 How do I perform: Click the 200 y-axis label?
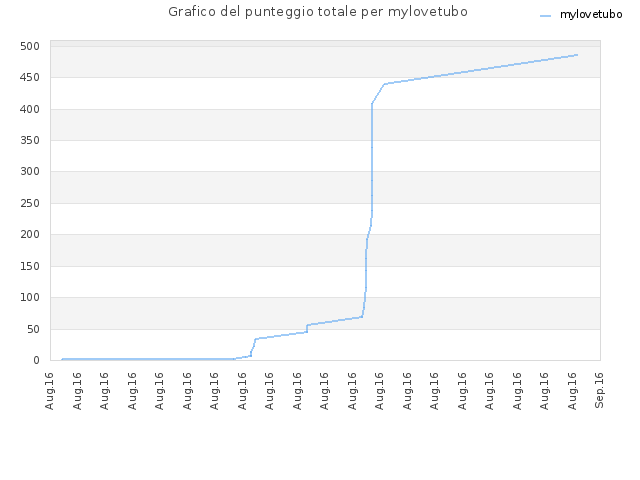pyautogui.click(x=30, y=234)
